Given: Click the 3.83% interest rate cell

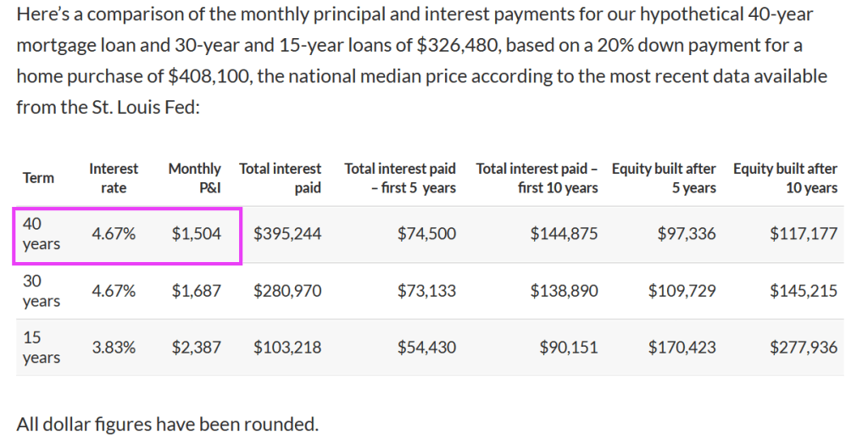Looking at the screenshot, I should (114, 348).
